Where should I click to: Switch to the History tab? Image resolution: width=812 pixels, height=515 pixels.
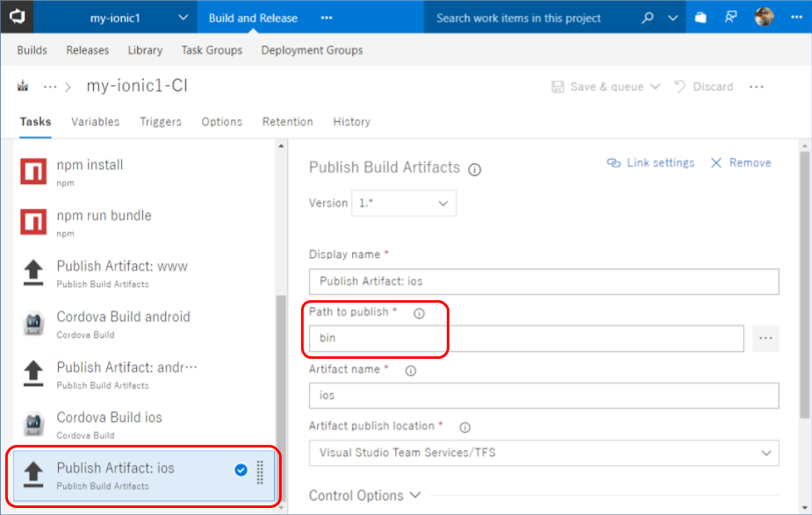pyautogui.click(x=352, y=122)
